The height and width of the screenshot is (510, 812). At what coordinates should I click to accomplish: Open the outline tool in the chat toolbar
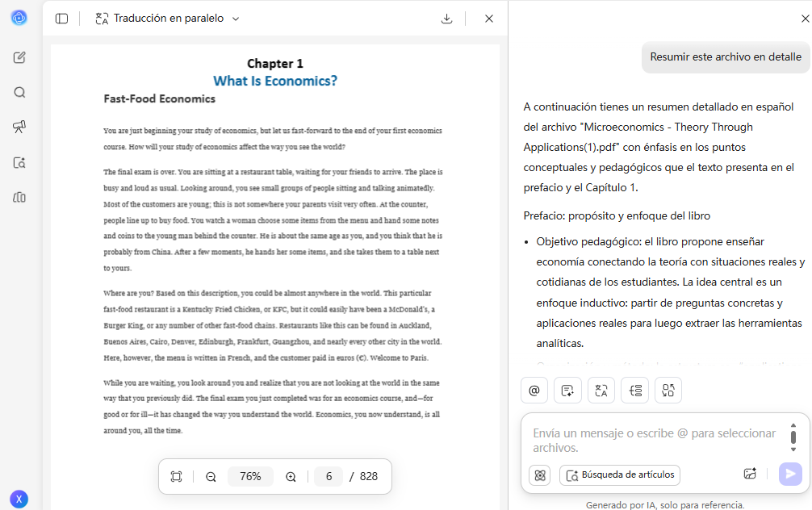click(x=635, y=390)
